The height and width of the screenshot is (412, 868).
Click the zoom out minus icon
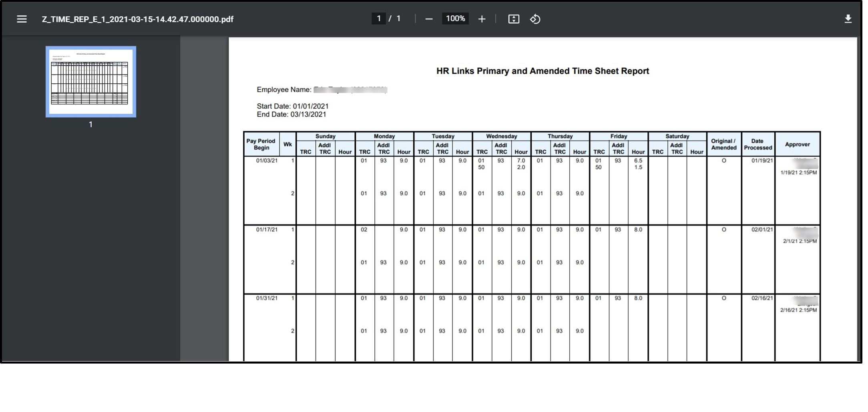pyautogui.click(x=429, y=19)
